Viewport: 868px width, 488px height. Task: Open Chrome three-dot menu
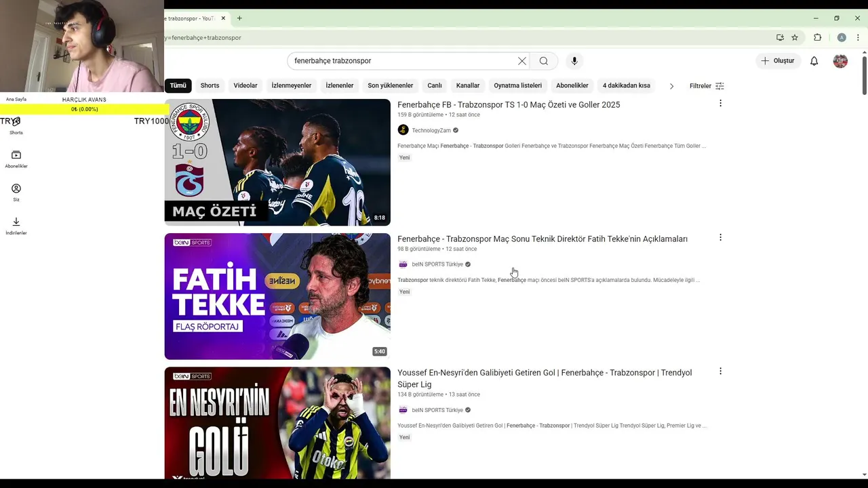tap(858, 38)
